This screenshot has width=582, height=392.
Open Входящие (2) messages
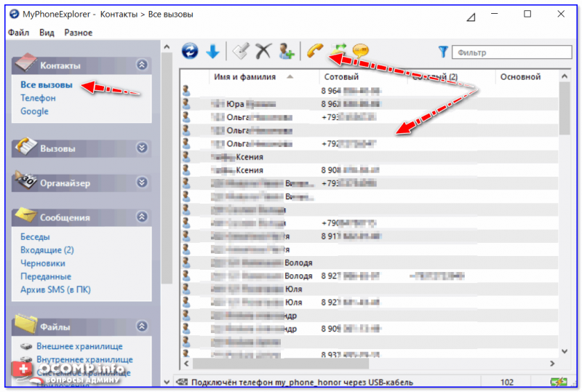point(47,250)
